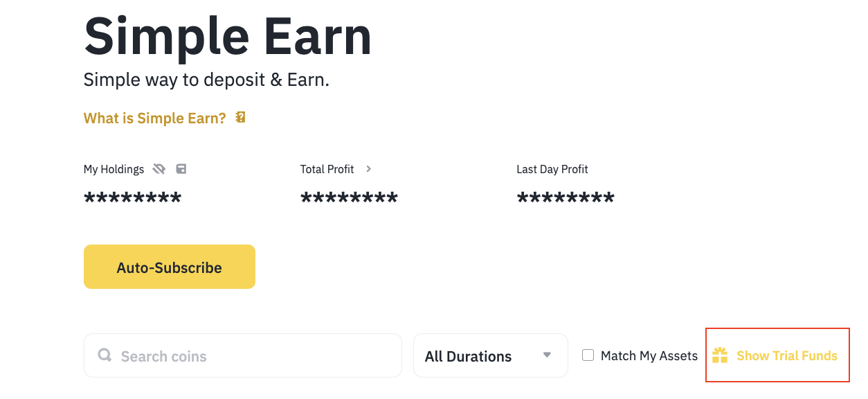Click the Last Day Profit label

552,169
